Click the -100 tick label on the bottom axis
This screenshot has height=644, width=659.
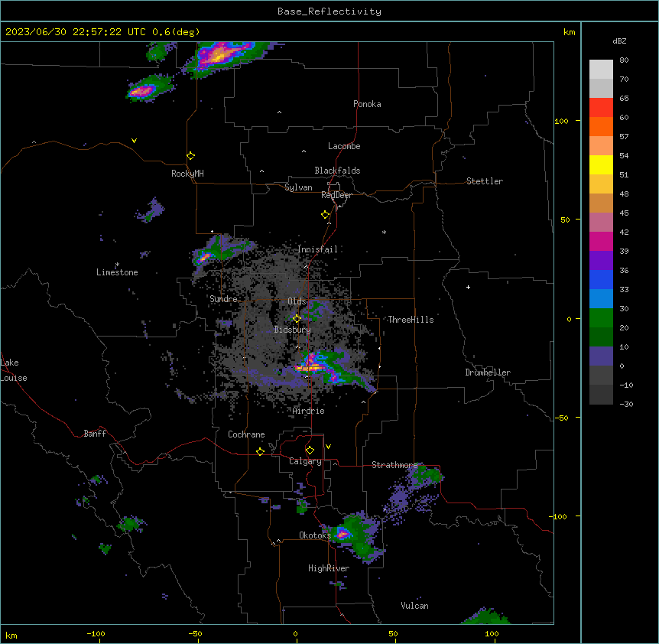[x=96, y=633]
